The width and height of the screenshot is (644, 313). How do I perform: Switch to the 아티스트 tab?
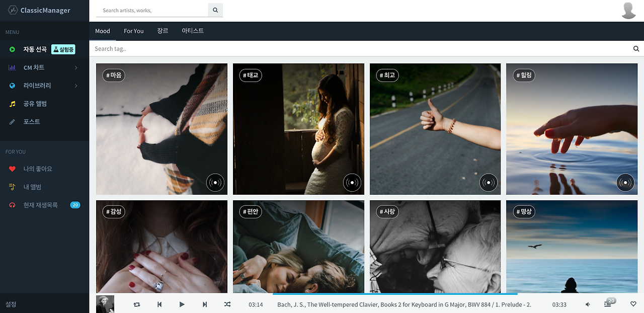pos(193,31)
